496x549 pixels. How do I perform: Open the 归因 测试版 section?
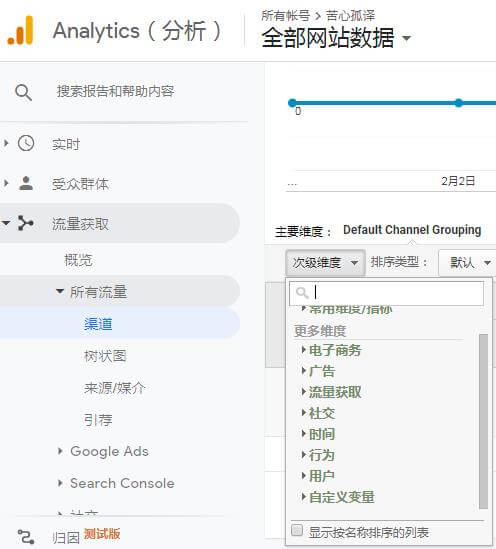click(x=86, y=536)
